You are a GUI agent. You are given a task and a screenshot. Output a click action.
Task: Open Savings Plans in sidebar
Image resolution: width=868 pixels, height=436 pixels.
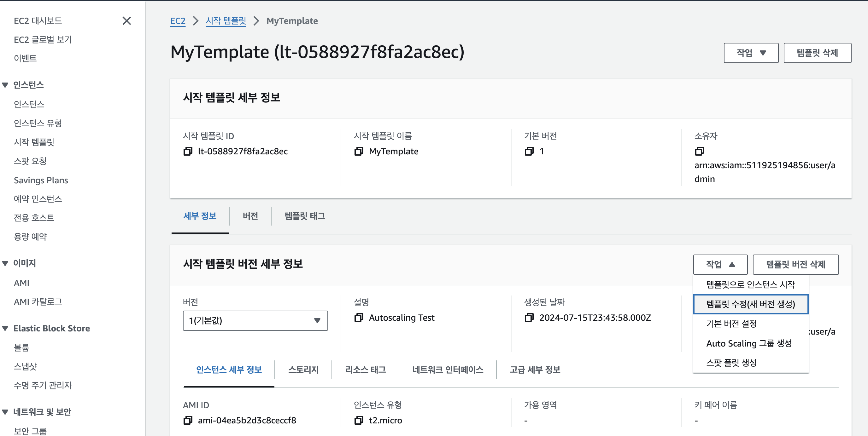point(41,180)
